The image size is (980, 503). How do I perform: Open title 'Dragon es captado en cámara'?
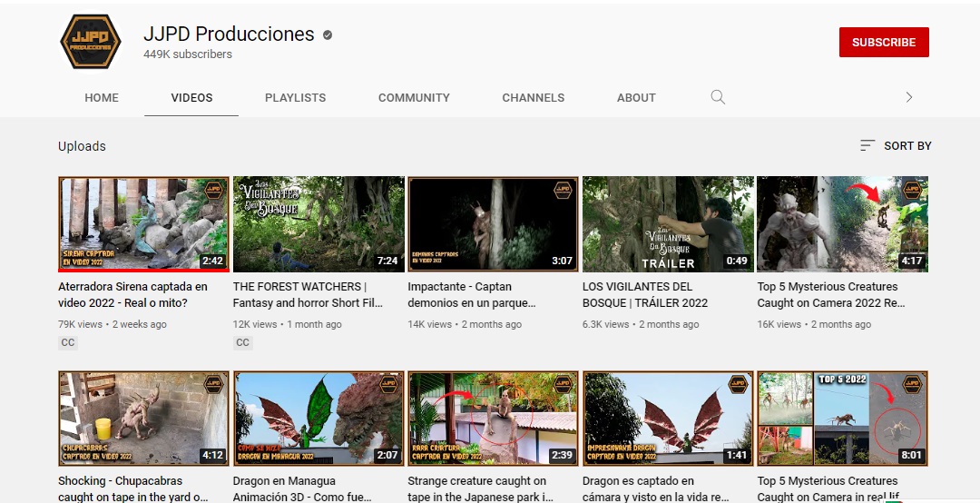pos(656,489)
